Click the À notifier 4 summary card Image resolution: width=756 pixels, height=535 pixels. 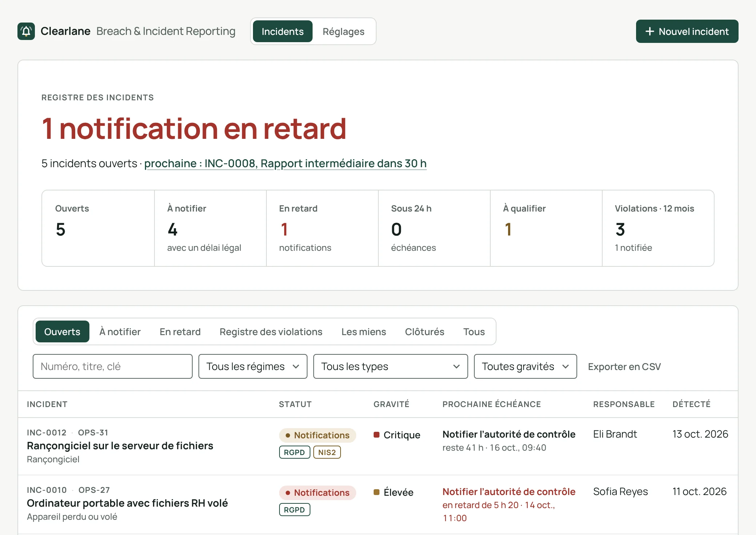point(210,228)
